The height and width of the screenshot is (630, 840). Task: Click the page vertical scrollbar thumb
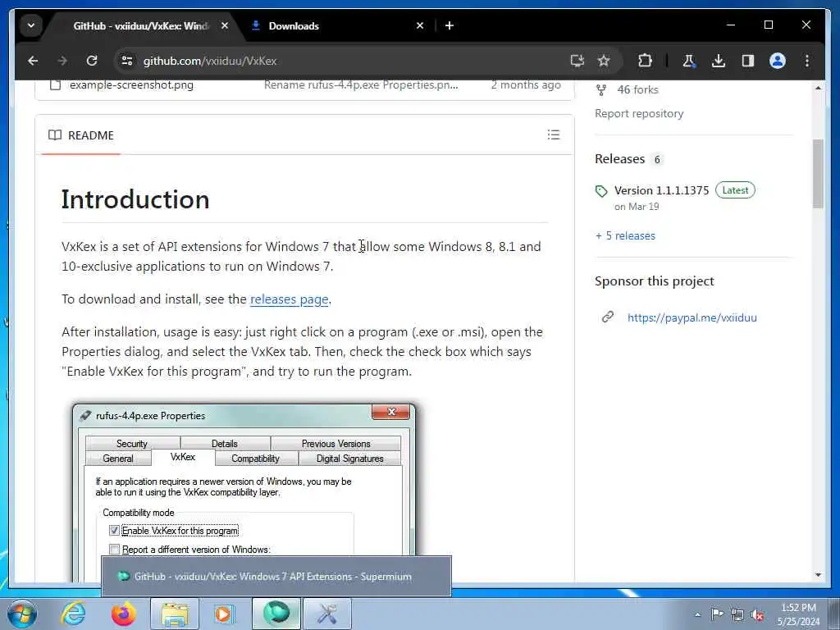[818, 174]
